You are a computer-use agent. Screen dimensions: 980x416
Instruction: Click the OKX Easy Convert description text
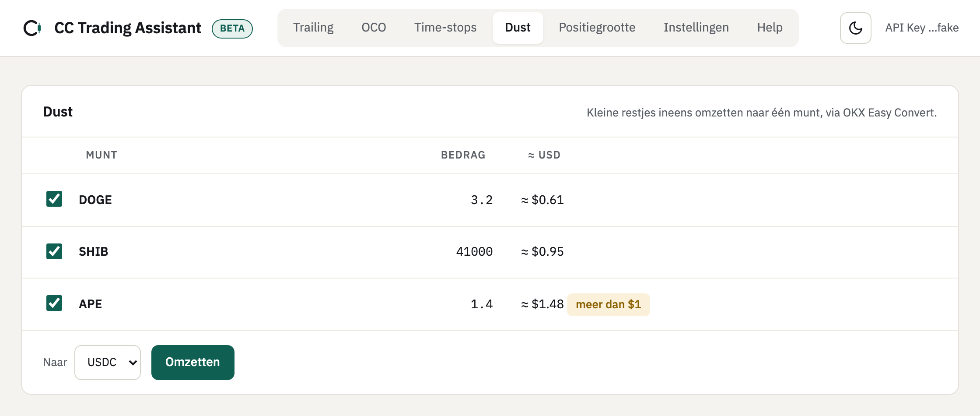click(x=762, y=113)
